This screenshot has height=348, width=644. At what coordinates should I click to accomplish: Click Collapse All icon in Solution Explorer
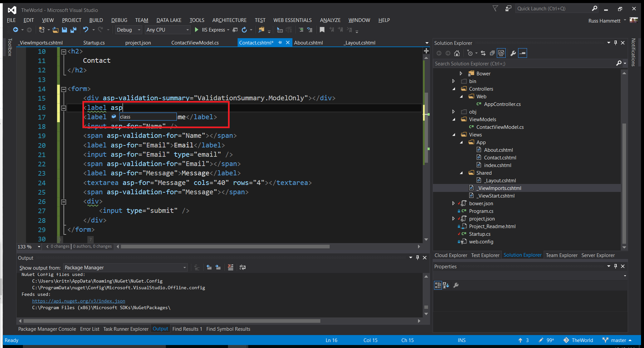pos(492,53)
